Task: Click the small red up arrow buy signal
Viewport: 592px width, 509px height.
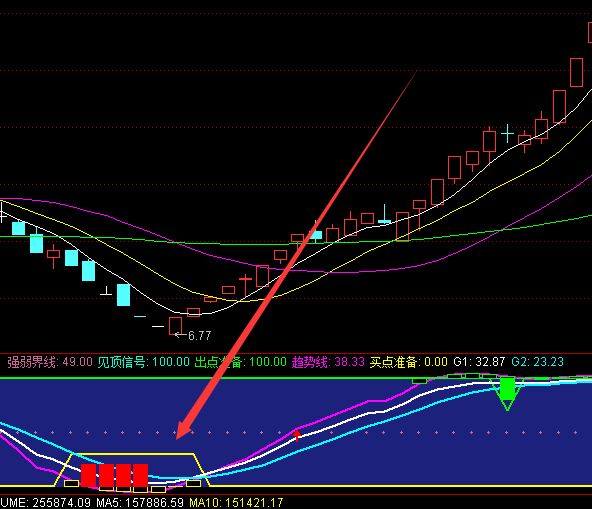Action: pyautogui.click(x=297, y=435)
